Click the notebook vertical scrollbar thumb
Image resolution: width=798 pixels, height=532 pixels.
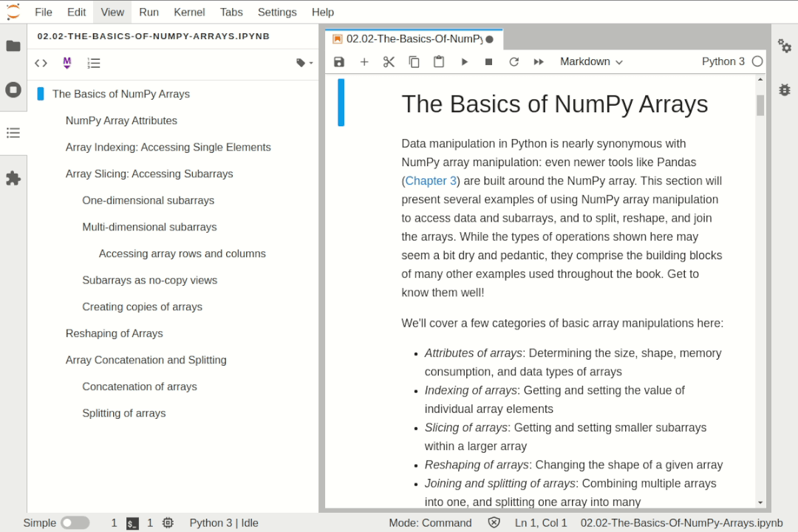760,106
